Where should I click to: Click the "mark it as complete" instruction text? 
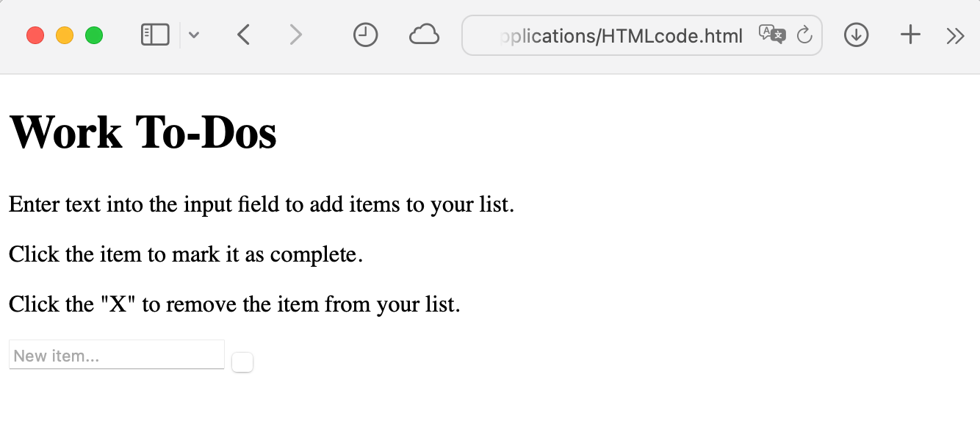[186, 254]
